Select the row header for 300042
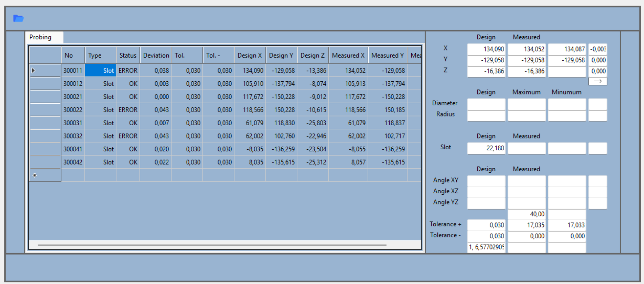 (45, 162)
